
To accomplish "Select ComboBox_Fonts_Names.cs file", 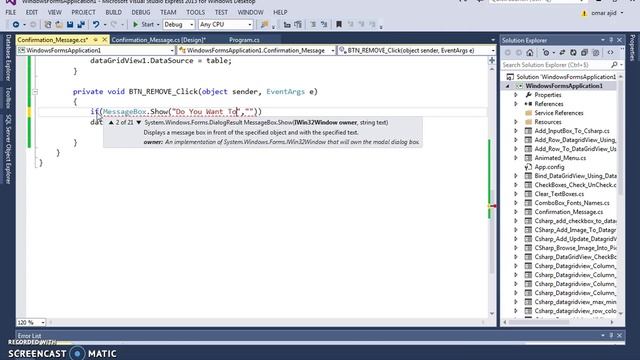I will 571,203.
